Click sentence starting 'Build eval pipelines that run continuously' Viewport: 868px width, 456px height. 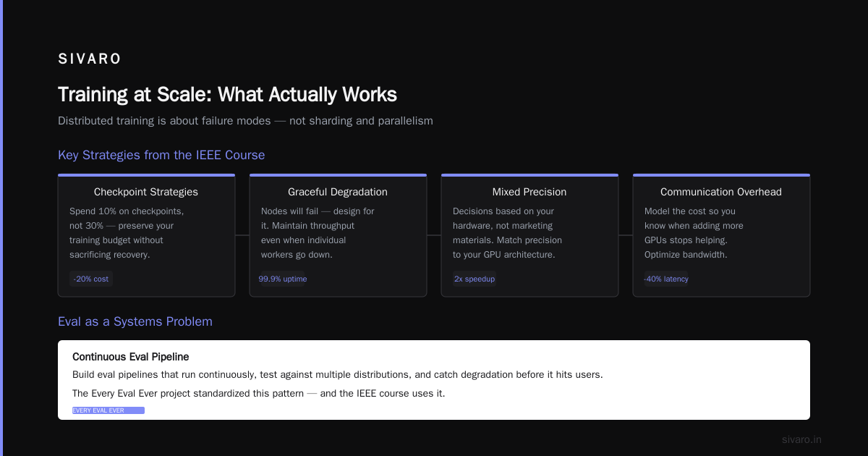click(x=338, y=375)
